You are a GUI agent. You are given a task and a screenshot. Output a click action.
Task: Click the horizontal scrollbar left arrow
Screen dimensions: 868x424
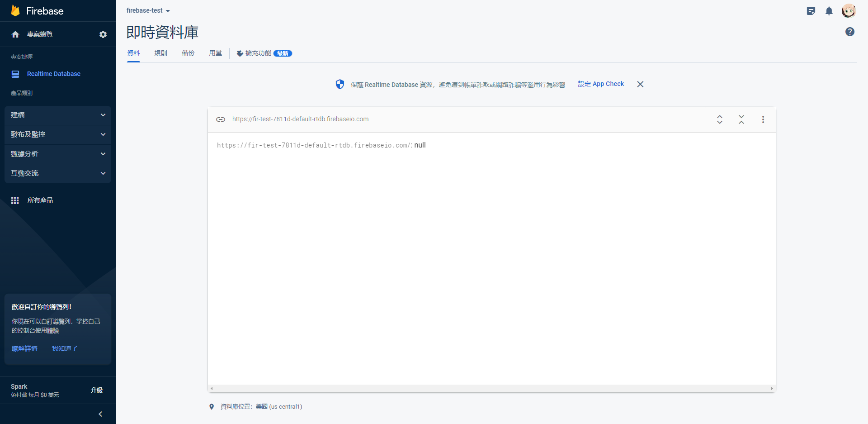tap(212, 388)
